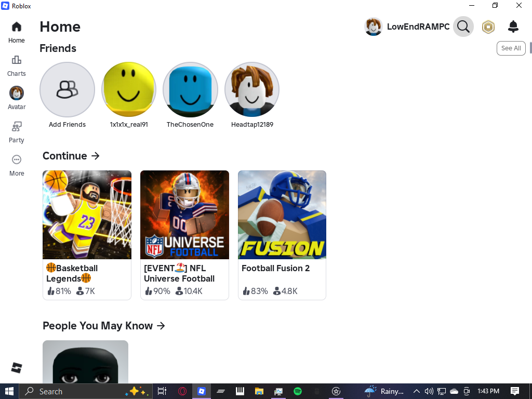Open Spotify from the taskbar
This screenshot has width=532, height=399.
point(298,391)
